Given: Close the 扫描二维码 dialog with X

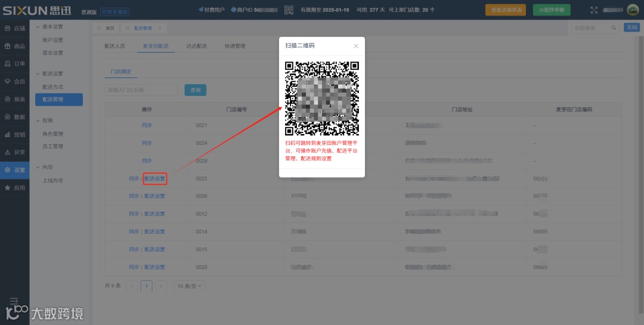Looking at the screenshot, I should click(x=356, y=46).
